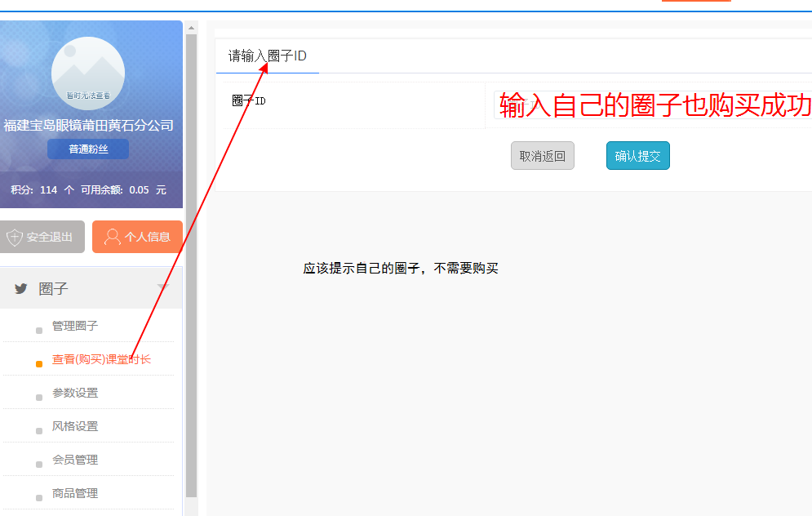Click the gray bullet beside 商品管理

click(x=39, y=498)
